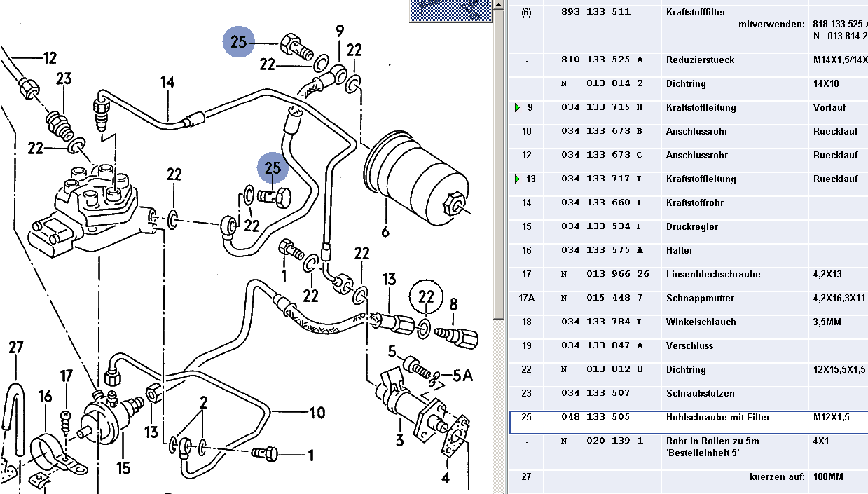Select circled callout 22 beside part 8
The height and width of the screenshot is (494, 868).
click(x=427, y=297)
